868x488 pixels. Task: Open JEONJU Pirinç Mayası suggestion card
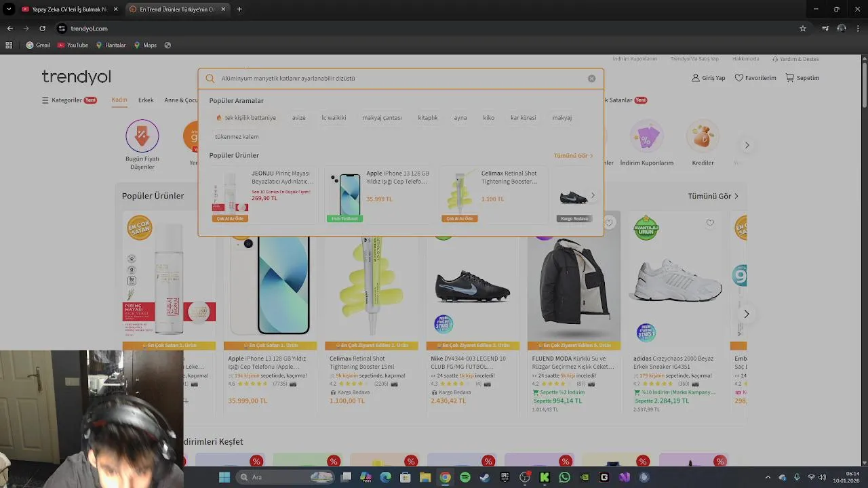click(x=263, y=195)
